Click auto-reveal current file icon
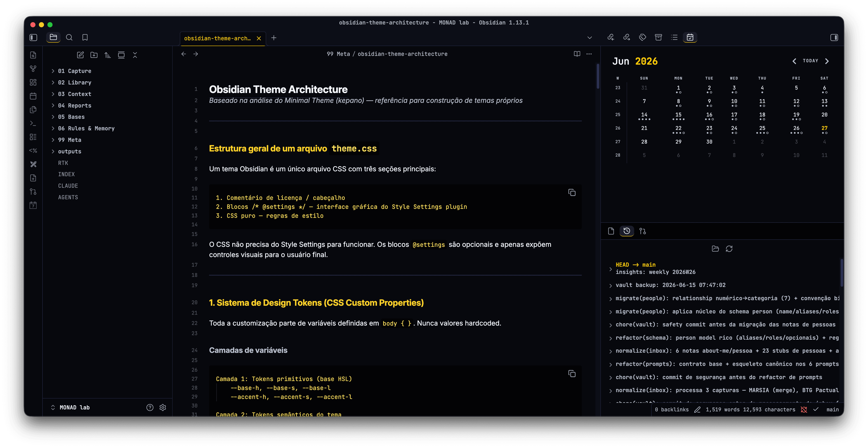The image size is (868, 448). click(x=121, y=55)
